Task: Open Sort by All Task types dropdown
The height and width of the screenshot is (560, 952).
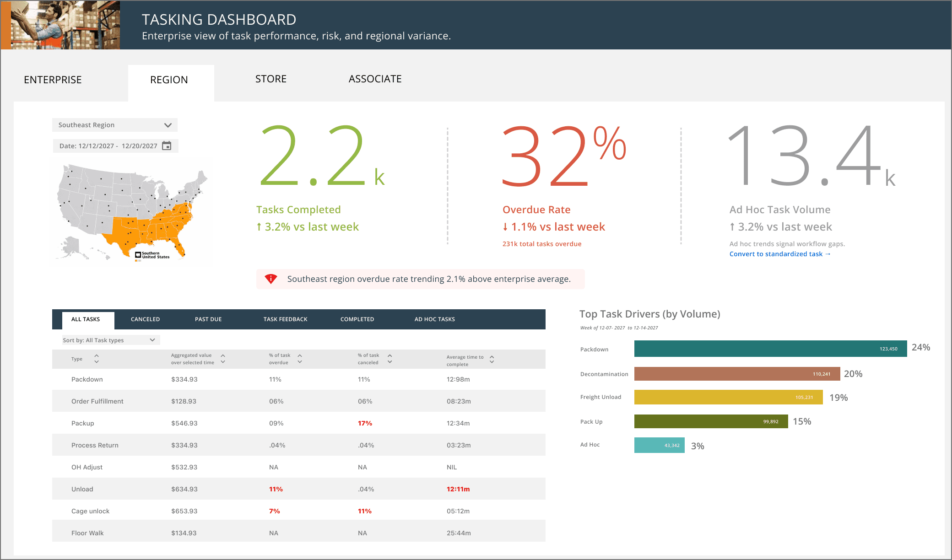Action: click(x=111, y=340)
